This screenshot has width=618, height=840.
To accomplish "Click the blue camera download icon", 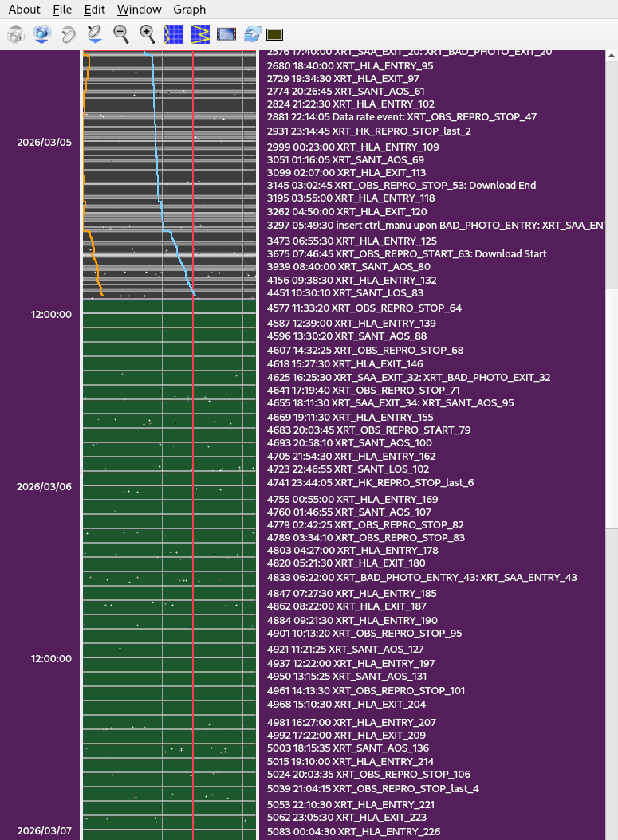I will [x=42, y=34].
